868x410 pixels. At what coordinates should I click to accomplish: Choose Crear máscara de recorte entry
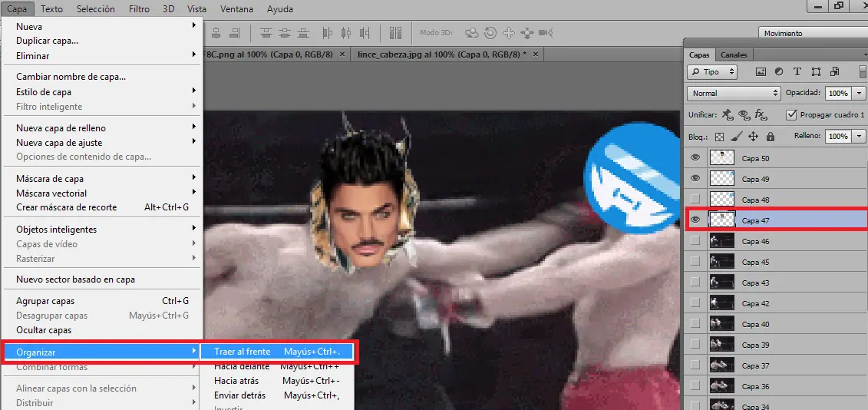[102, 207]
